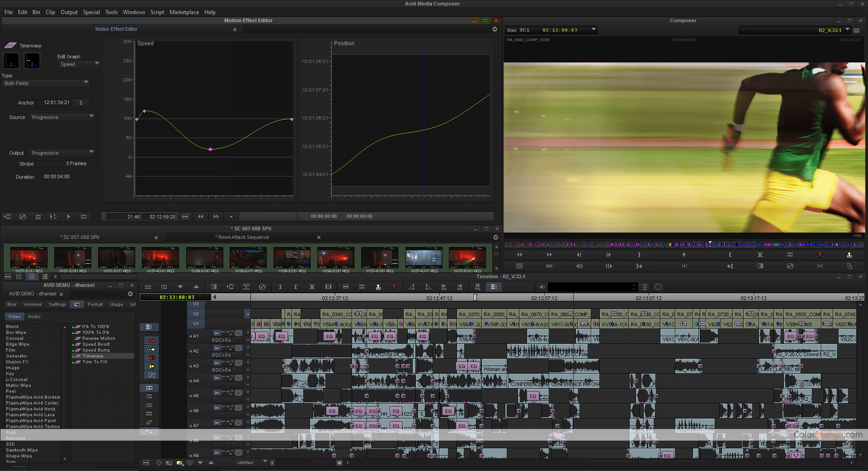Click the timeline settings sliders icon
This screenshot has width=868, height=471.
click(148, 287)
